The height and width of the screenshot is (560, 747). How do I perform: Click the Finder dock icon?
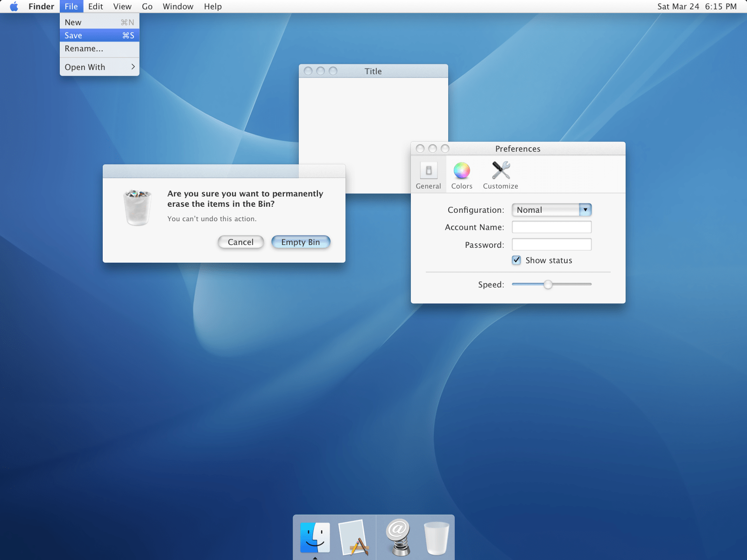(x=315, y=538)
